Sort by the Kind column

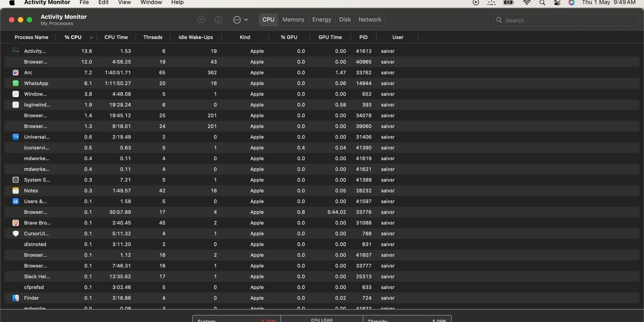click(245, 37)
